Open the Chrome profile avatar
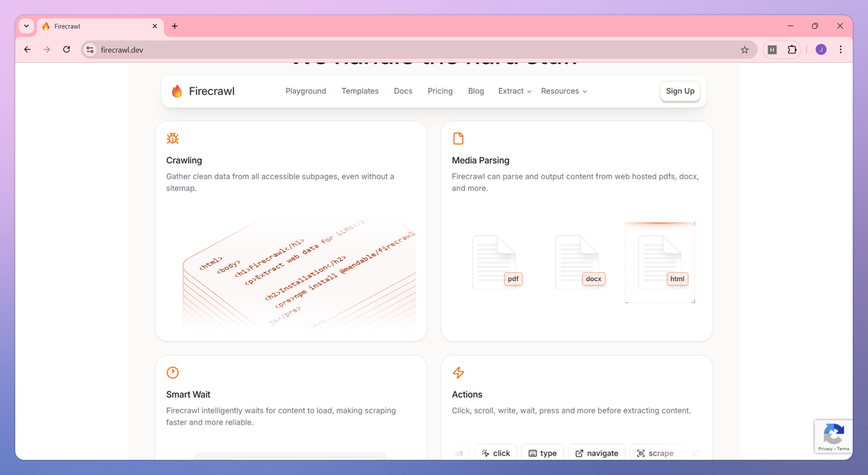 [820, 50]
